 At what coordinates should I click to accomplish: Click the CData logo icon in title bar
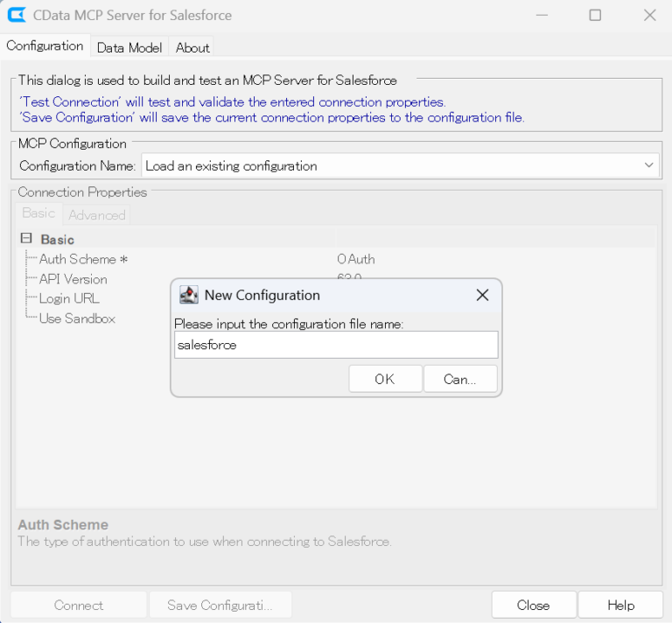point(17,15)
